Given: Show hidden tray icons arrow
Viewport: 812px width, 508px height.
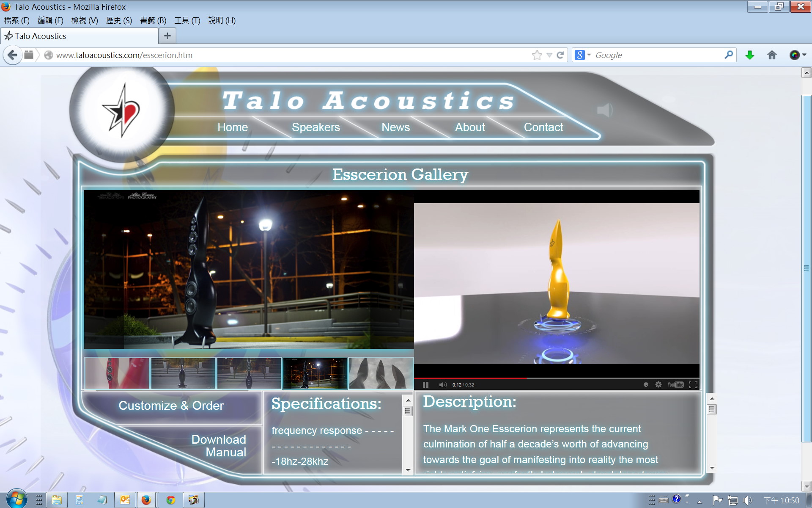Looking at the screenshot, I should [700, 502].
